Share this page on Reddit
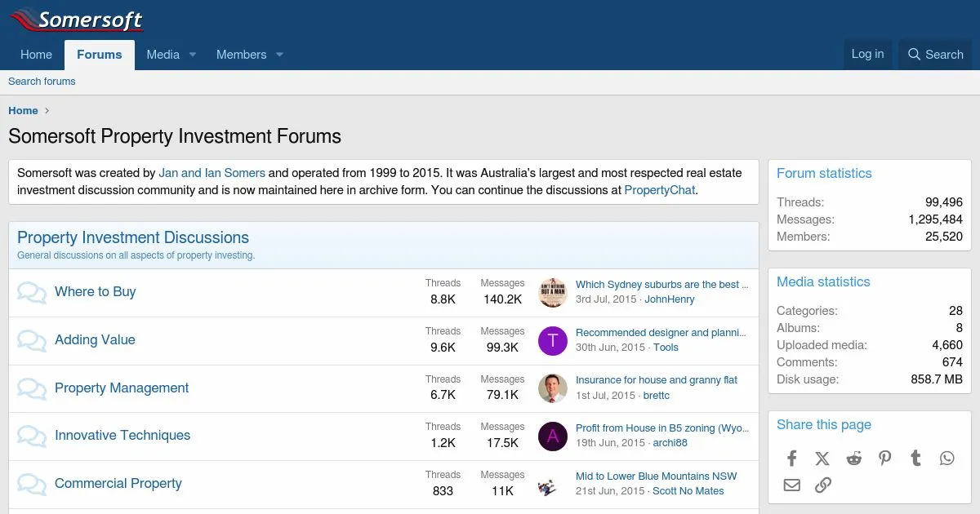The height and width of the screenshot is (514, 980). 853,459
